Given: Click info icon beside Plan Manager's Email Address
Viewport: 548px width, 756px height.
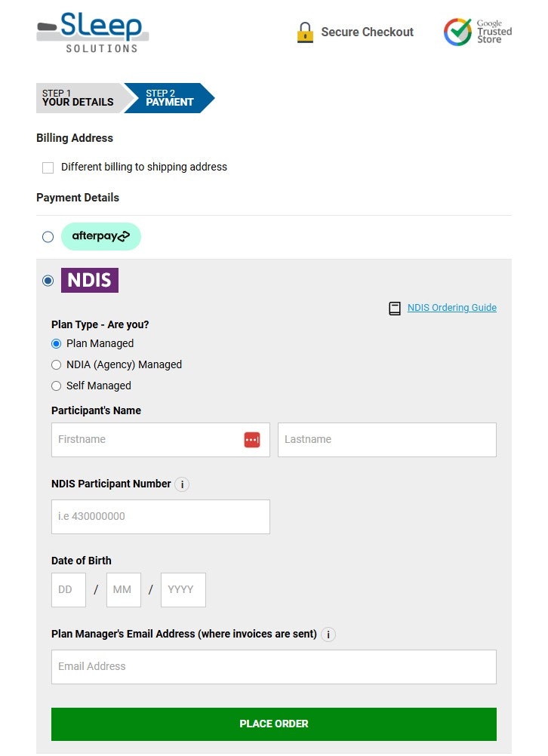Looking at the screenshot, I should 328,635.
